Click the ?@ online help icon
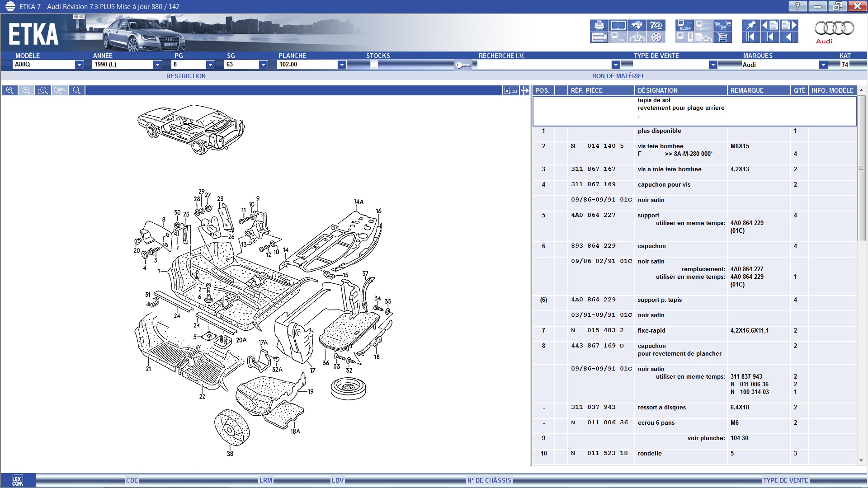 click(656, 25)
